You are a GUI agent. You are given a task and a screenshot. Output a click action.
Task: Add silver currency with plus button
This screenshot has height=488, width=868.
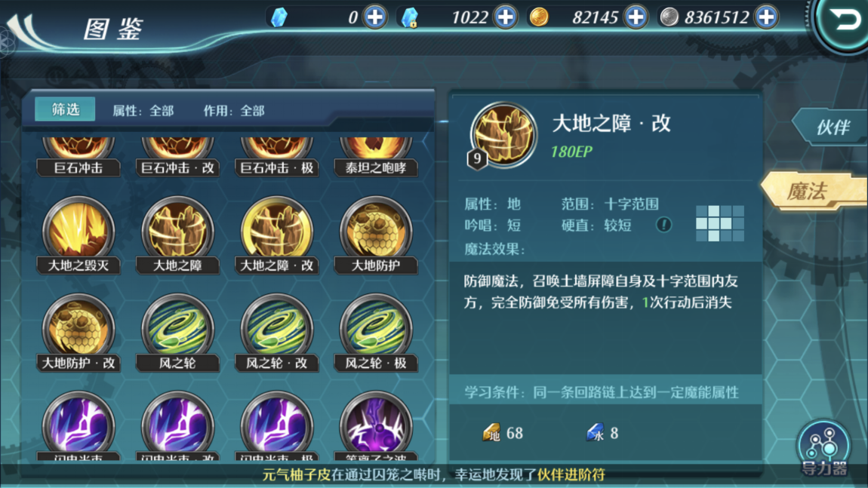tap(766, 17)
